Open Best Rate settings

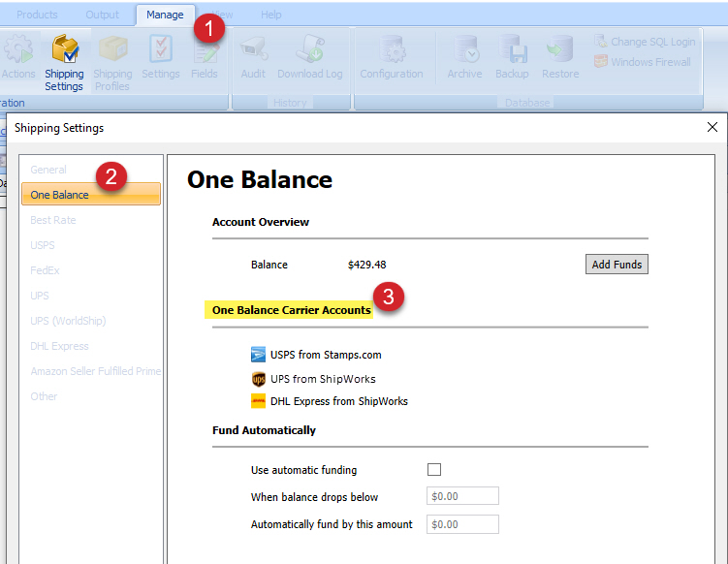53,220
